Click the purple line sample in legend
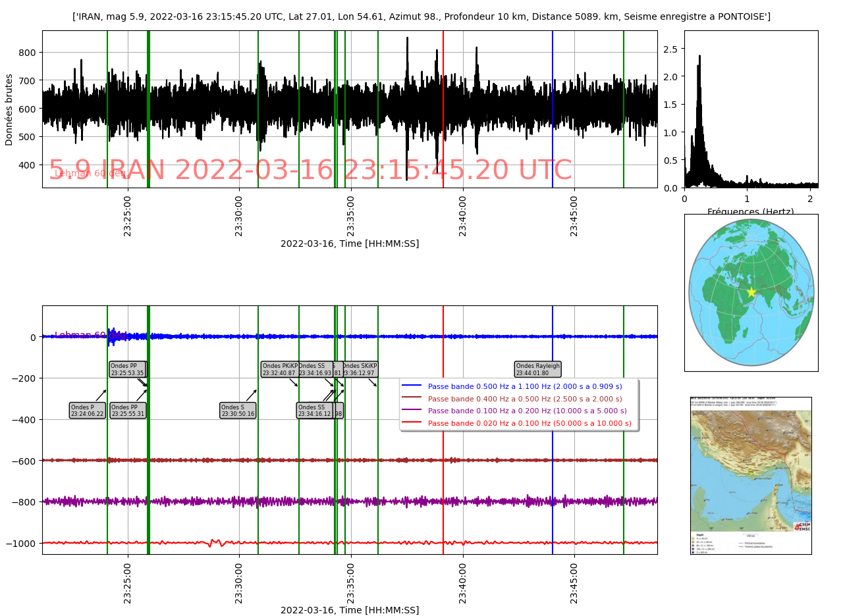The height and width of the screenshot is (616, 843). pyautogui.click(x=412, y=411)
